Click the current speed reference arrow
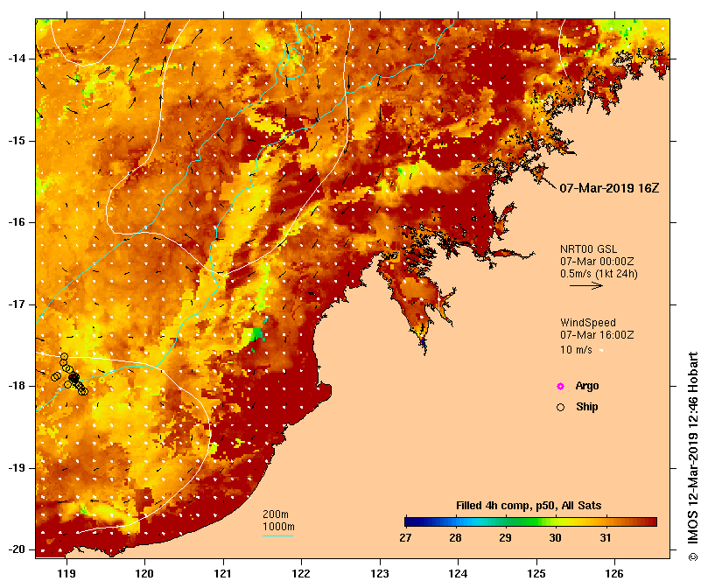Image resolution: width=708 pixels, height=588 pixels. click(x=586, y=285)
